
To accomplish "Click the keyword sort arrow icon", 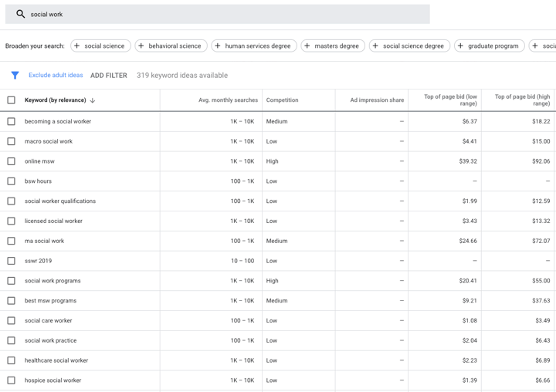I will 93,100.
